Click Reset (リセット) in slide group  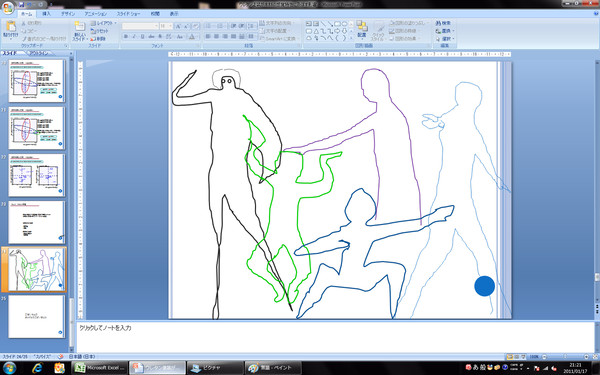coord(99,31)
